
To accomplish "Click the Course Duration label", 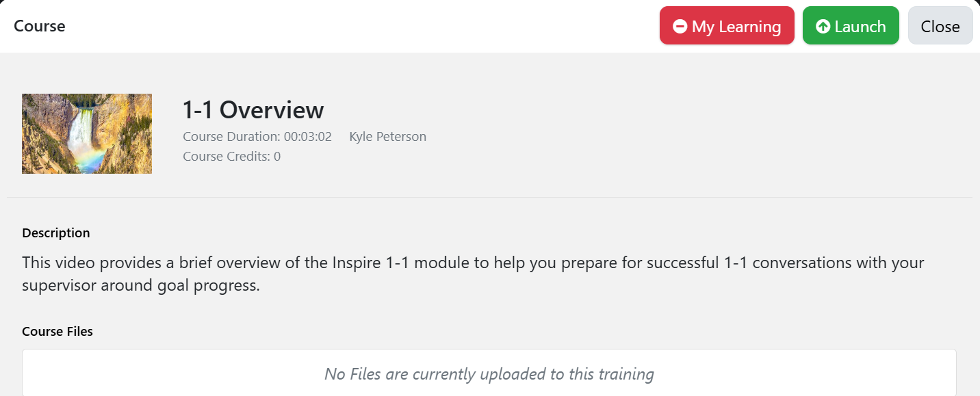I will (232, 137).
